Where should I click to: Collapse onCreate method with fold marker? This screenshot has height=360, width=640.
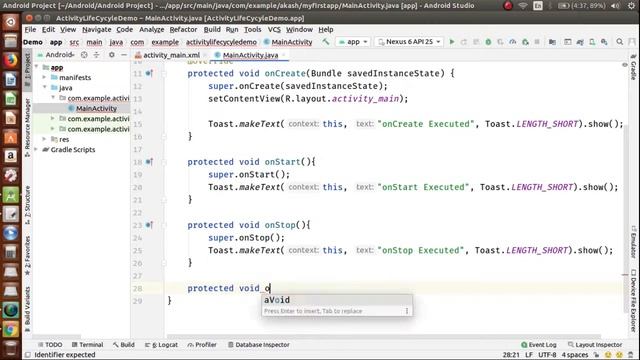164,74
